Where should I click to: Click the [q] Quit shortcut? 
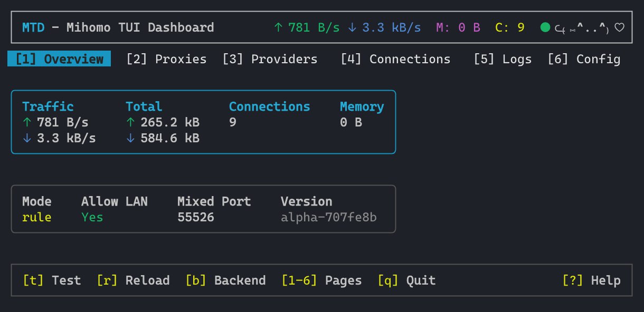pyautogui.click(x=406, y=280)
